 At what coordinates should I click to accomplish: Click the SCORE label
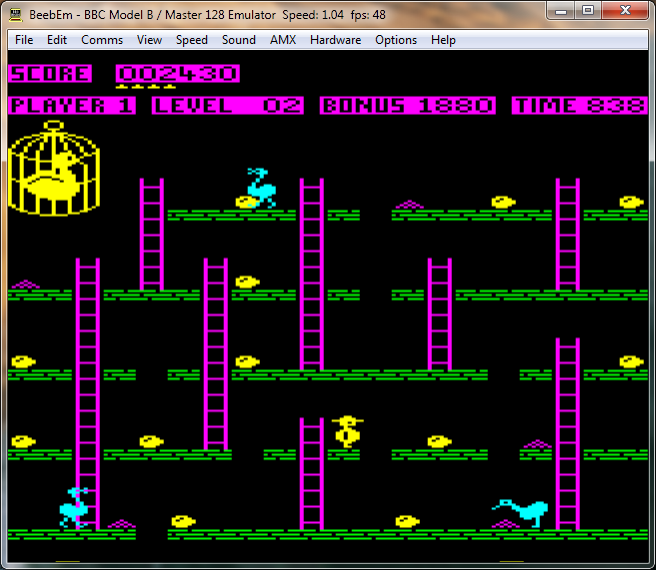click(x=50, y=74)
